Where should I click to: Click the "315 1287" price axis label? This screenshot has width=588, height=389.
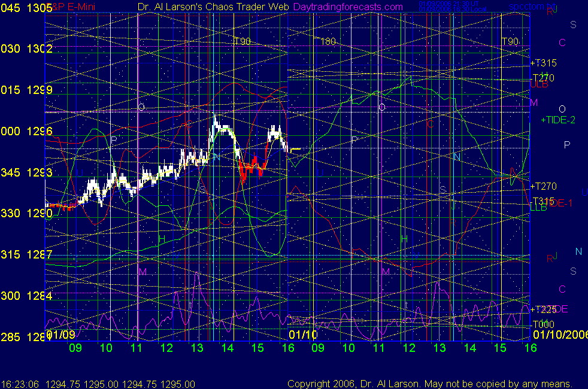pyautogui.click(x=26, y=254)
